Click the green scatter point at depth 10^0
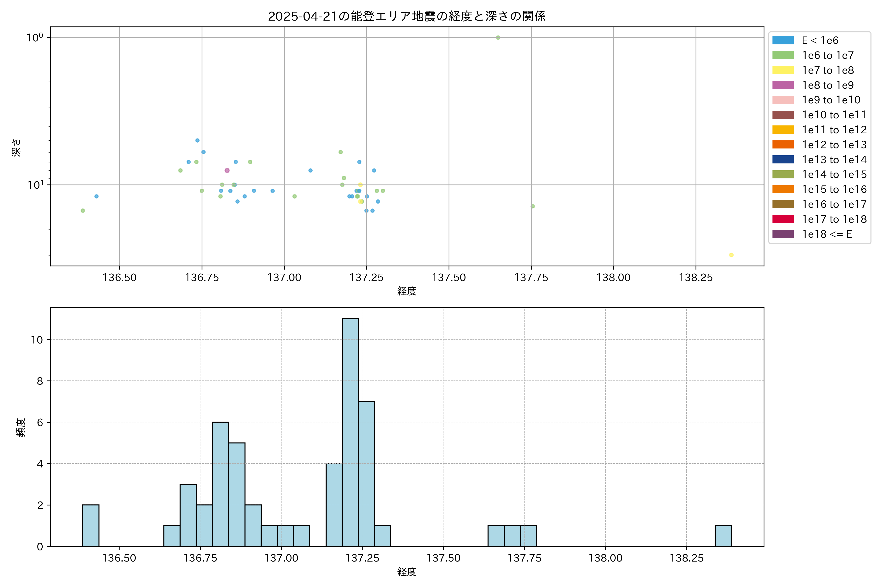The width and height of the screenshot is (882, 588). click(x=498, y=37)
